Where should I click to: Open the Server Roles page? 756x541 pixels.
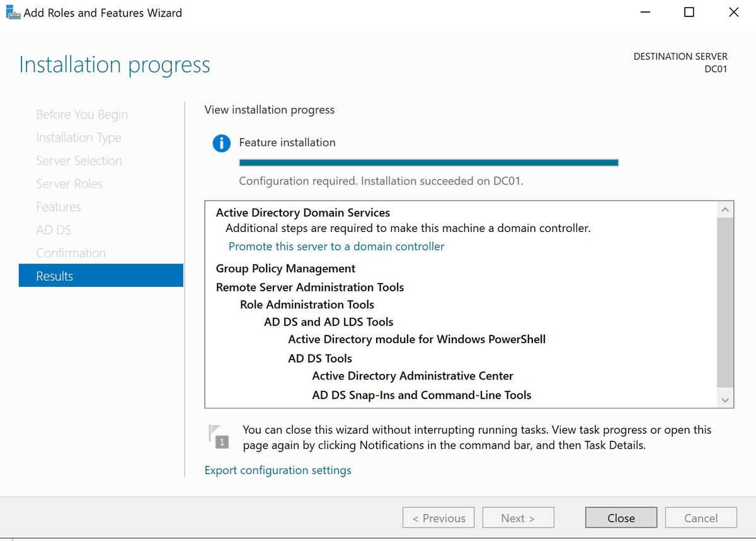[x=69, y=183]
